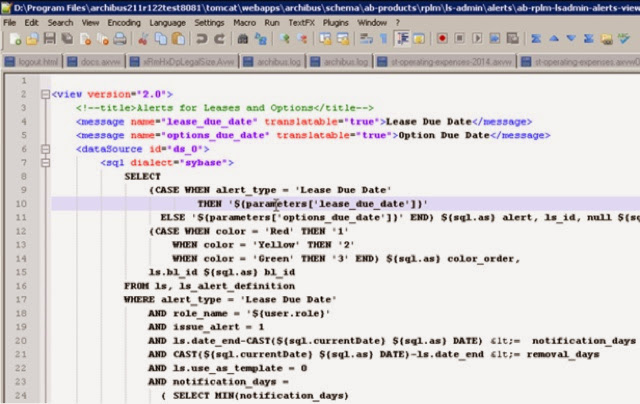This screenshot has width=640, height=404.
Task: Collapse the dataSource fold at line 6
Action: point(45,149)
